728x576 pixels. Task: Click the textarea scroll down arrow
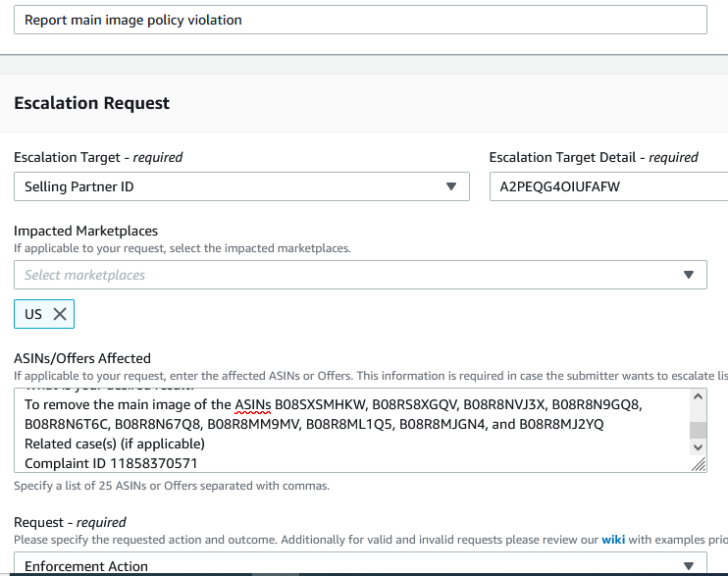pyautogui.click(x=699, y=446)
